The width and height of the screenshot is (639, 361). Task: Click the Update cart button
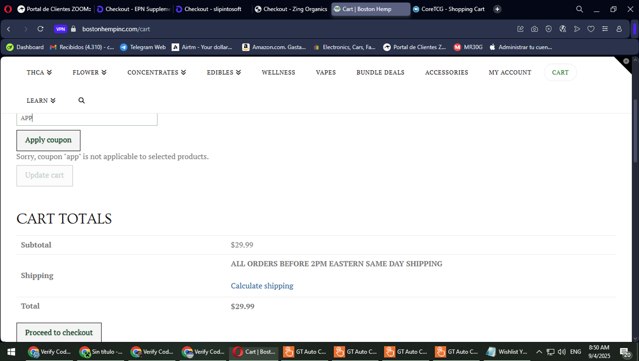pyautogui.click(x=44, y=176)
